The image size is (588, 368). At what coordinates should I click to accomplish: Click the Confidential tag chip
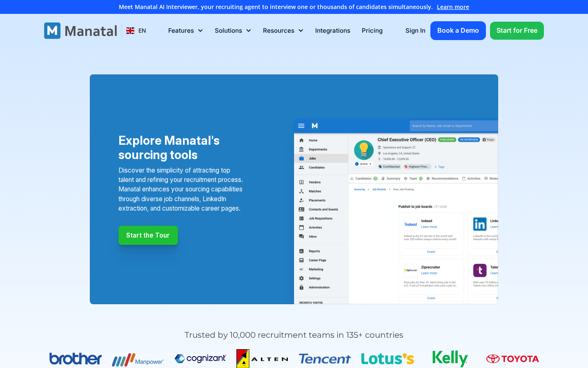389,167
